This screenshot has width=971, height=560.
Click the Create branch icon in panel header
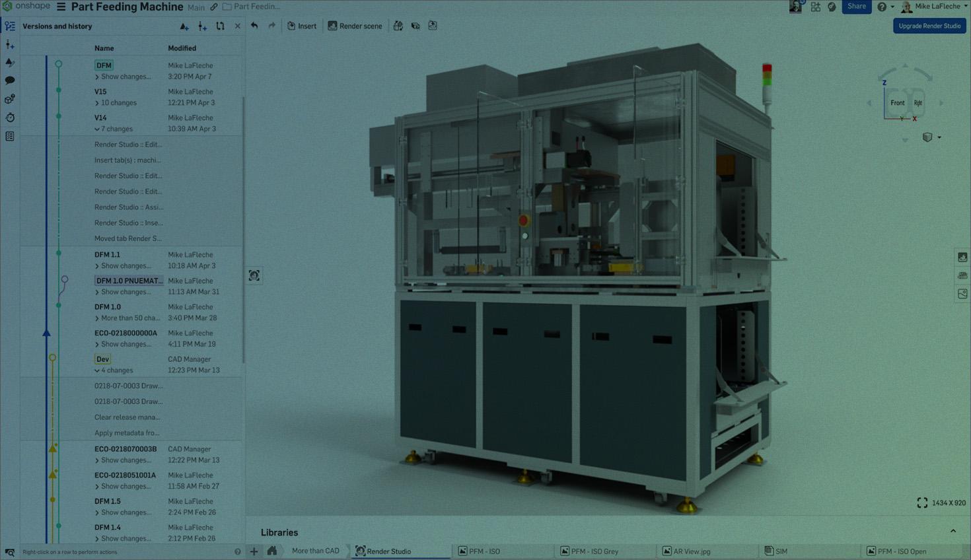202,26
